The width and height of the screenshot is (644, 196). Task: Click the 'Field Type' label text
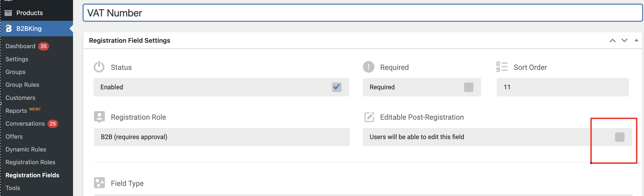(127, 183)
